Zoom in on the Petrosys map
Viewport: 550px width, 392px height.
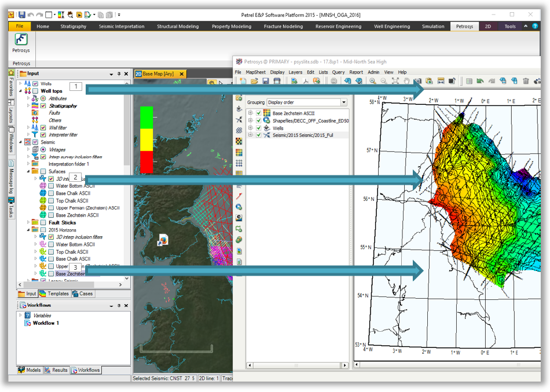coord(372,81)
